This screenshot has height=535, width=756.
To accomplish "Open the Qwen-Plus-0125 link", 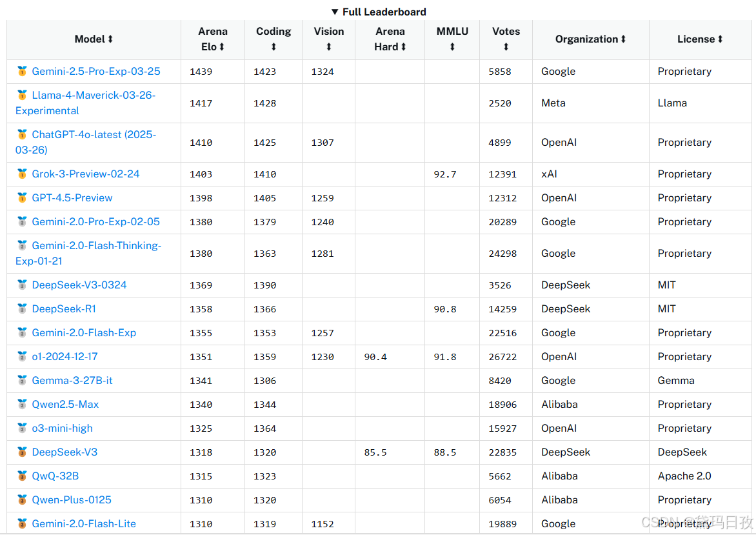I will 72,500.
